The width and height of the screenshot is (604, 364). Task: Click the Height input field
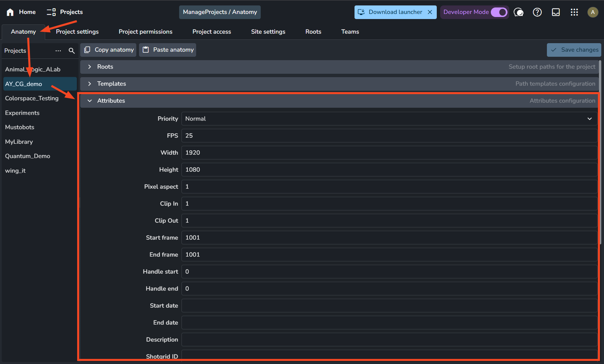(x=389, y=170)
